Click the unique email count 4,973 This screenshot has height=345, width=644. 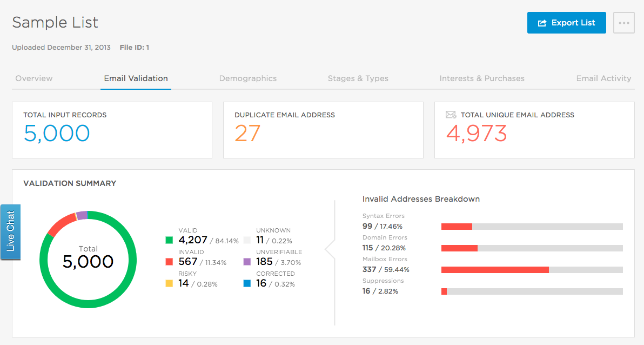(477, 133)
